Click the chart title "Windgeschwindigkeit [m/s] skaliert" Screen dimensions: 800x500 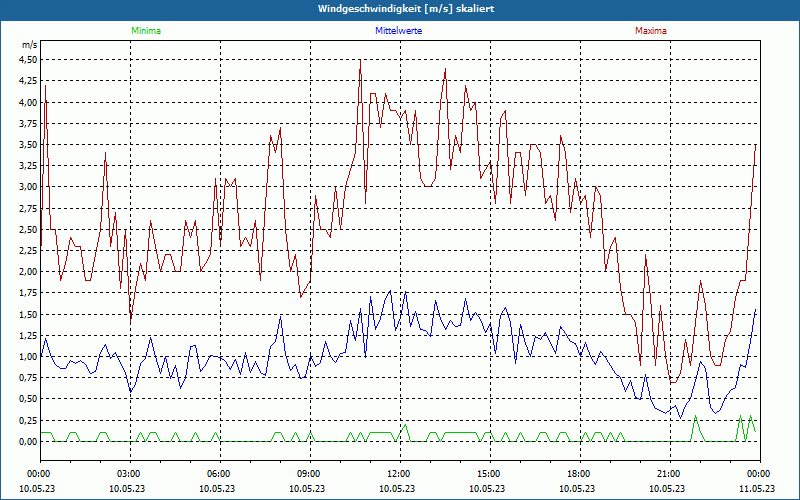(406, 9)
